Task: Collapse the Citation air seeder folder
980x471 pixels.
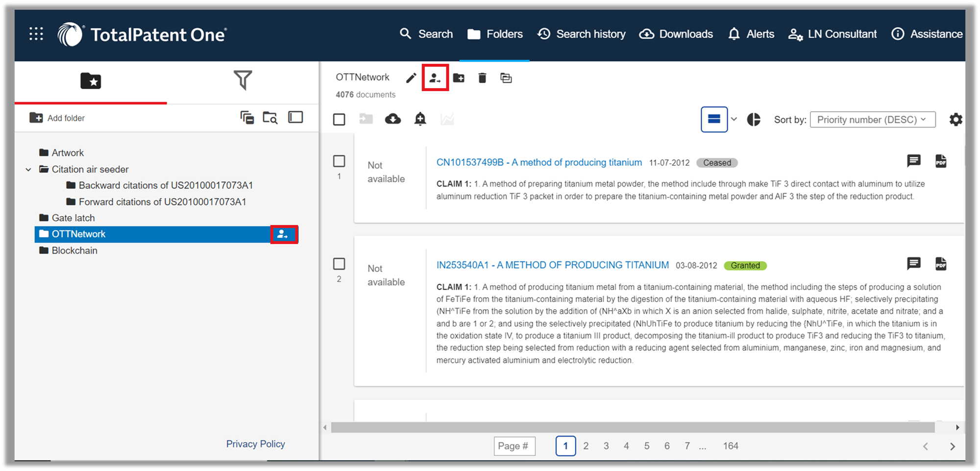Action: click(28, 170)
